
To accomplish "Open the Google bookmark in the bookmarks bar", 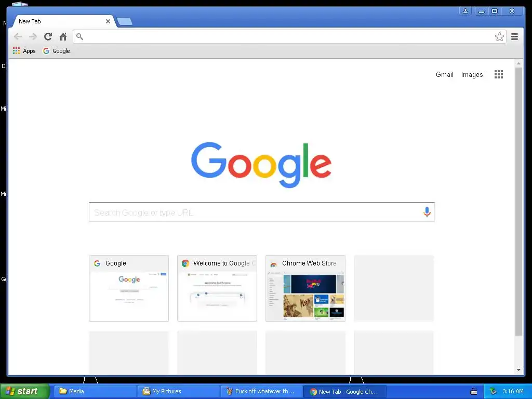I will coord(56,51).
